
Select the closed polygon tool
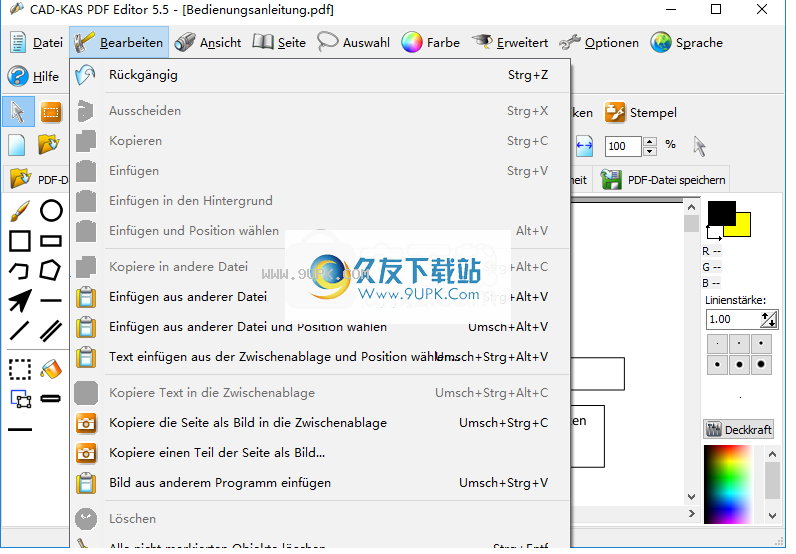[x=51, y=271]
